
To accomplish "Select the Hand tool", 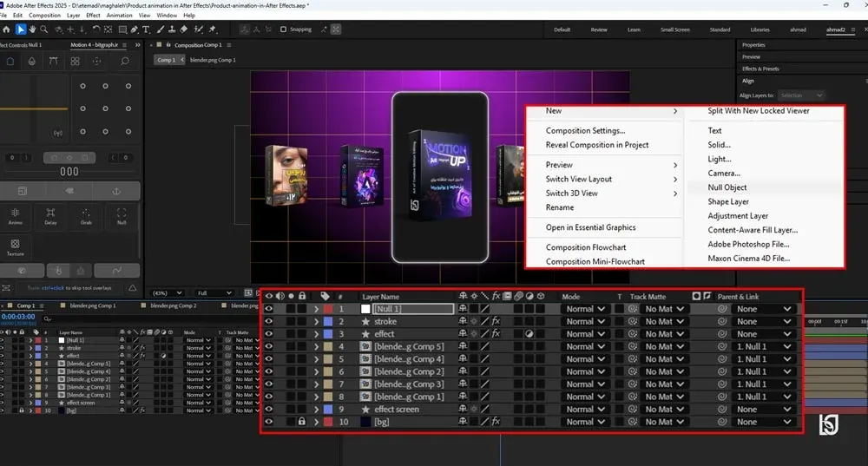I will [33, 30].
